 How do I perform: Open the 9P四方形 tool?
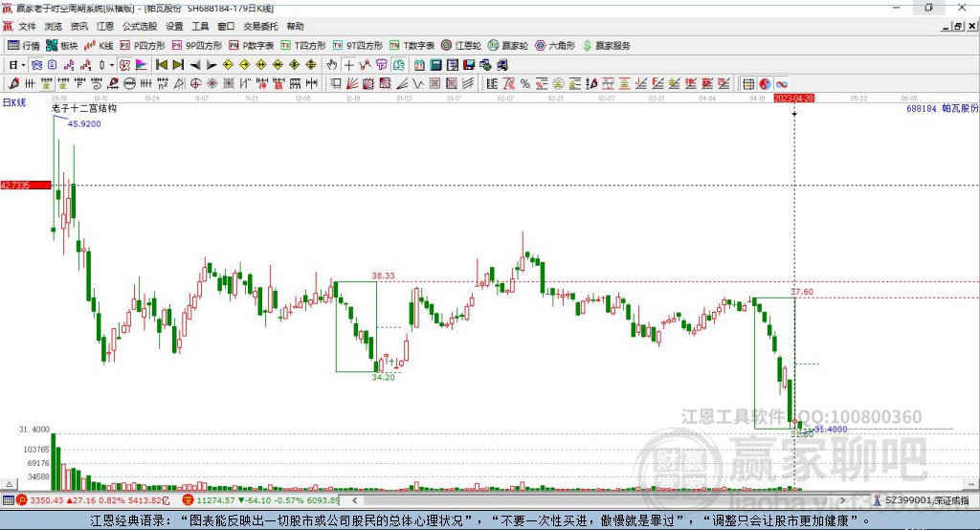197,46
